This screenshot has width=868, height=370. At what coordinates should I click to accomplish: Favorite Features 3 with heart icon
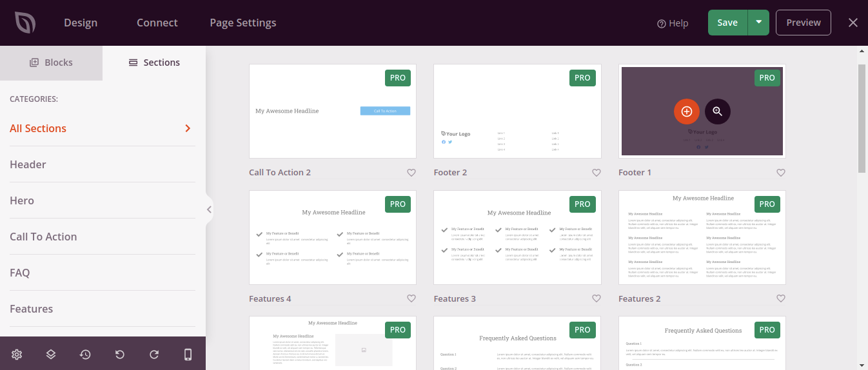597,299
